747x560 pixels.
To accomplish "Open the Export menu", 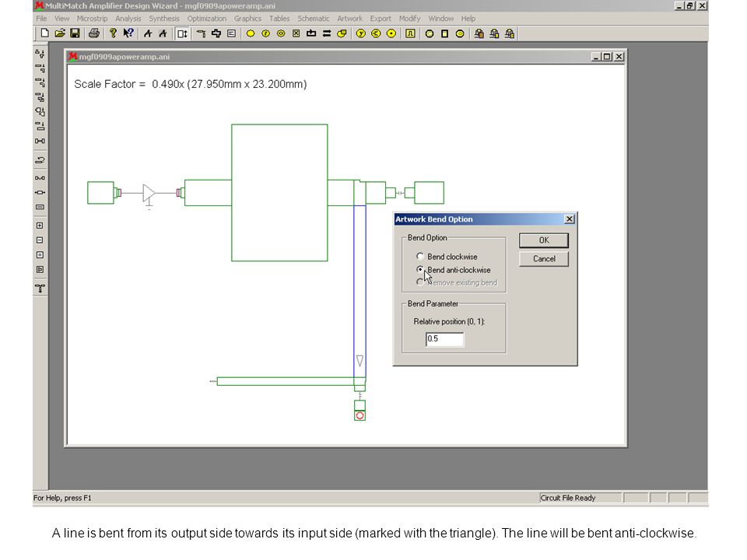I will tap(381, 19).
